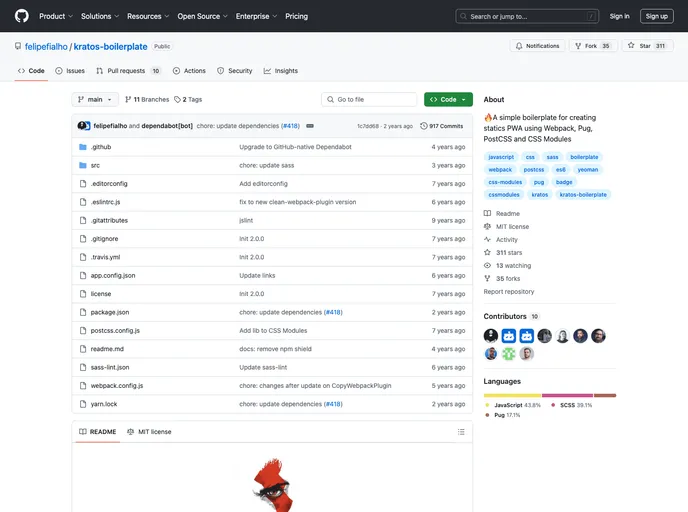Screen dimensions: 688x512
Task: Open the Solutions menu dropdown
Action: pos(100,16)
